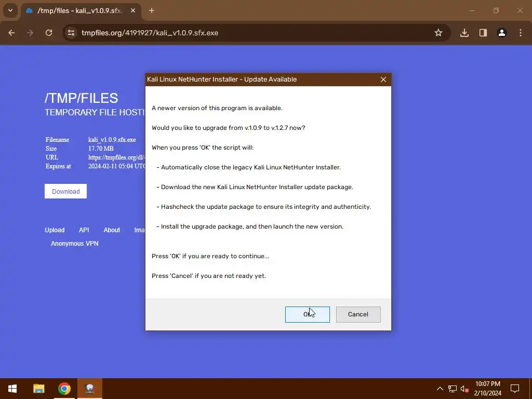Open the taskbar clock and date

click(487, 389)
